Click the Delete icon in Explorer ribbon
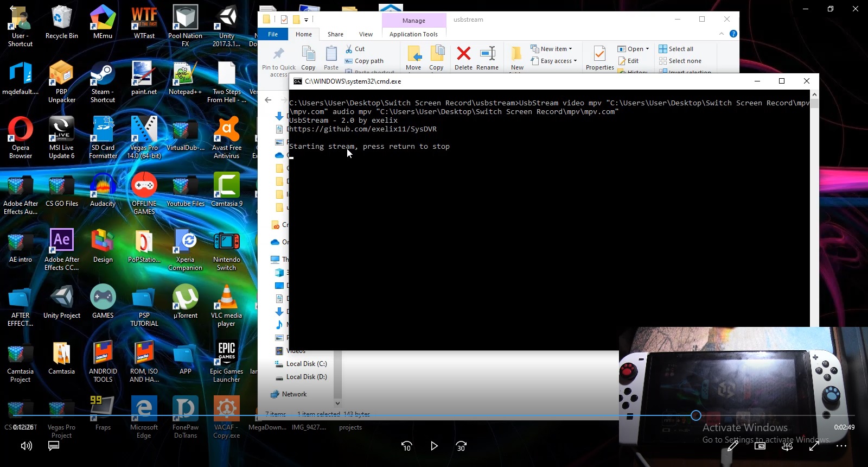 point(463,58)
